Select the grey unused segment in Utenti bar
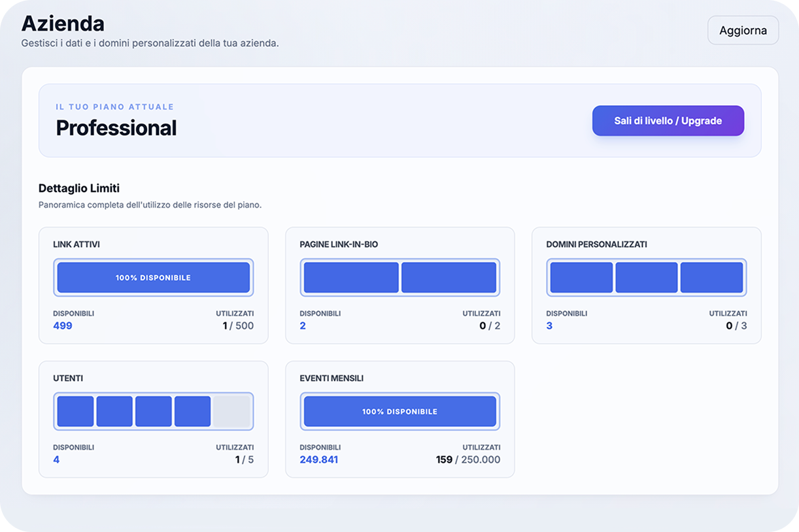 231,412
